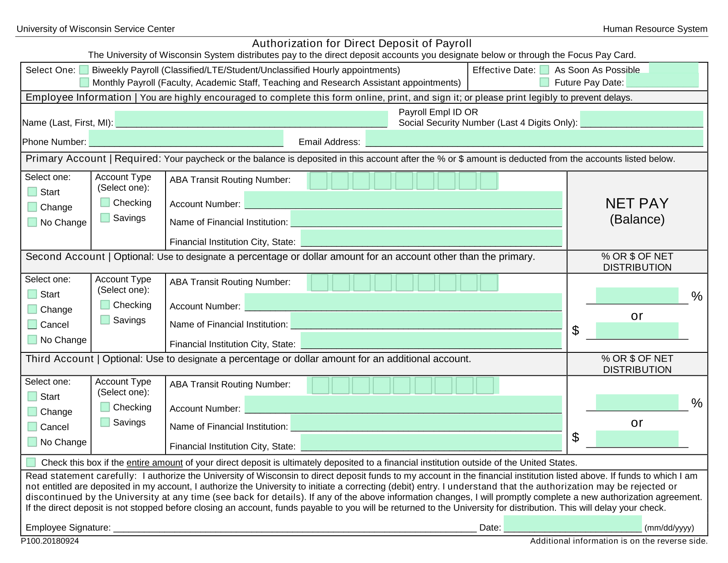This screenshot has height=563, width=728.
Task: Choose Savings for the Third Account
Action: coord(105,422)
